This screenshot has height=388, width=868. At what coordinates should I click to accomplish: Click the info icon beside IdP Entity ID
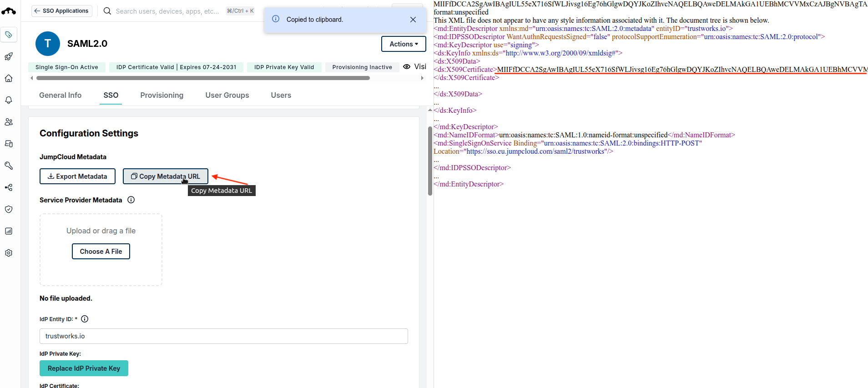pyautogui.click(x=85, y=319)
